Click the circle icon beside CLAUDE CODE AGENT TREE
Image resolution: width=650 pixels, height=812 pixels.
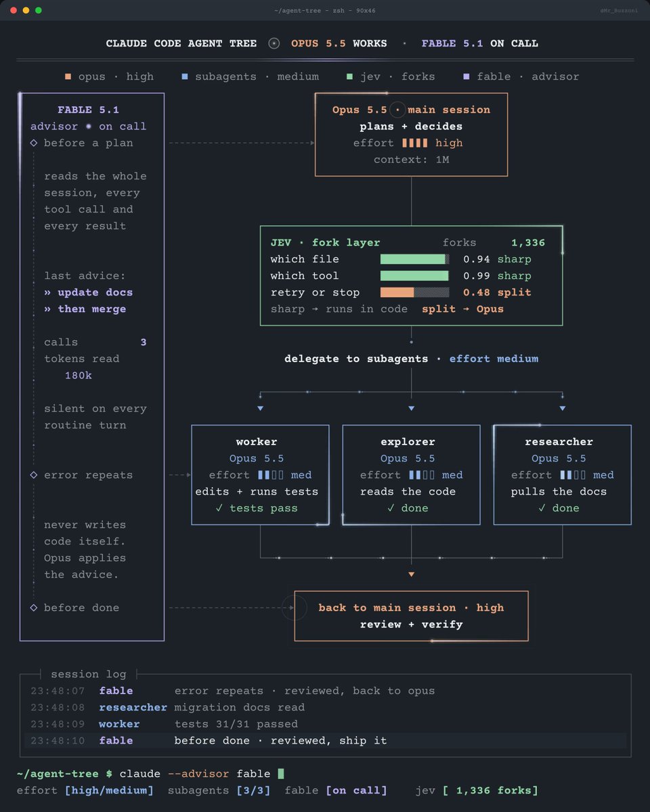coord(274,43)
